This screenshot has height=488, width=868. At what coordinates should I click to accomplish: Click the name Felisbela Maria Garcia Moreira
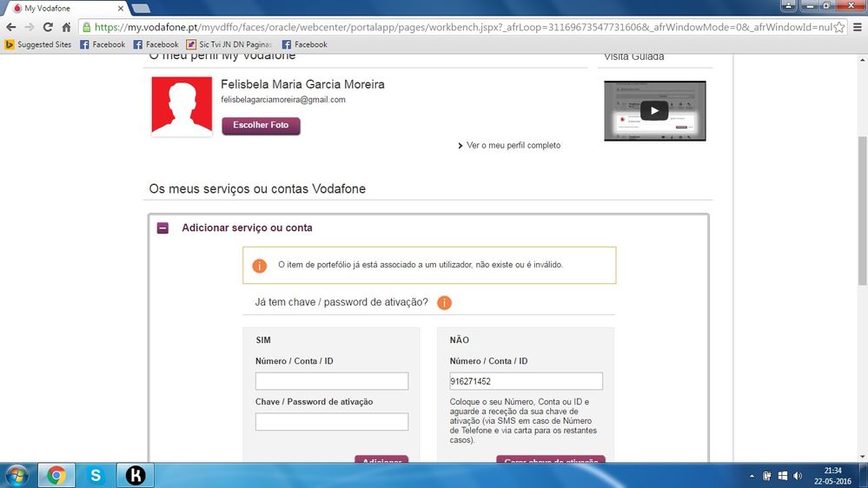303,84
